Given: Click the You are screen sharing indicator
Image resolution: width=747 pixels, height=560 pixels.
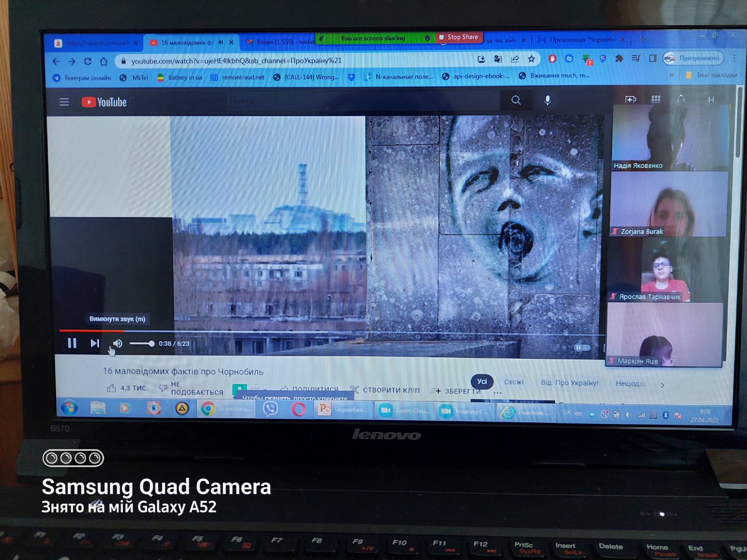Looking at the screenshot, I should pyautogui.click(x=373, y=38).
